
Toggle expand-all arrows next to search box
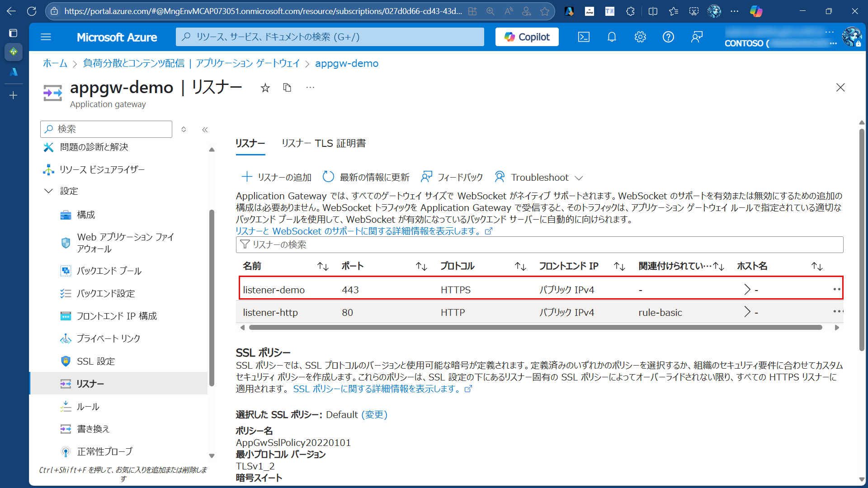(x=184, y=130)
